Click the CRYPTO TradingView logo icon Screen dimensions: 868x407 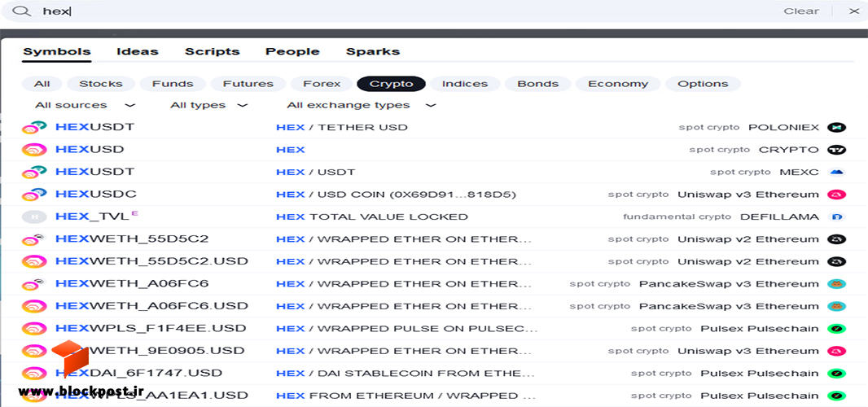point(837,150)
